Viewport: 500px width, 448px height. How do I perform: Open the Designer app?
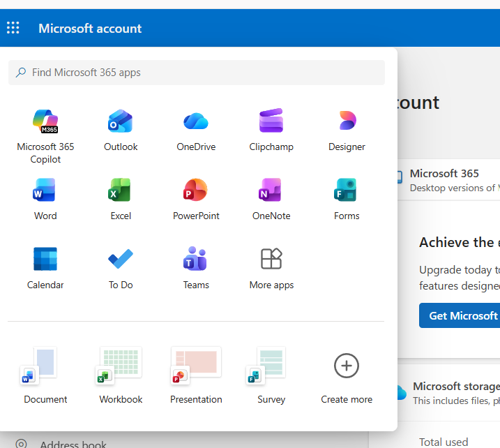[x=347, y=130]
